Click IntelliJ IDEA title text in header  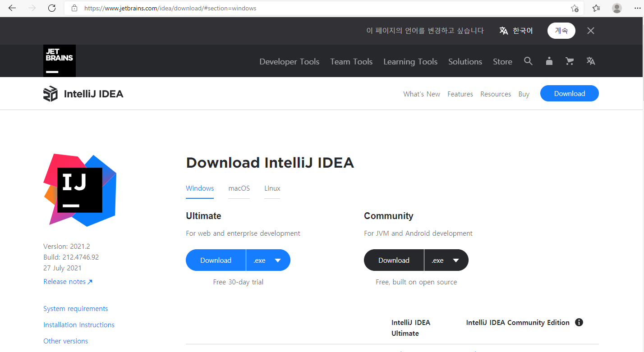[93, 94]
